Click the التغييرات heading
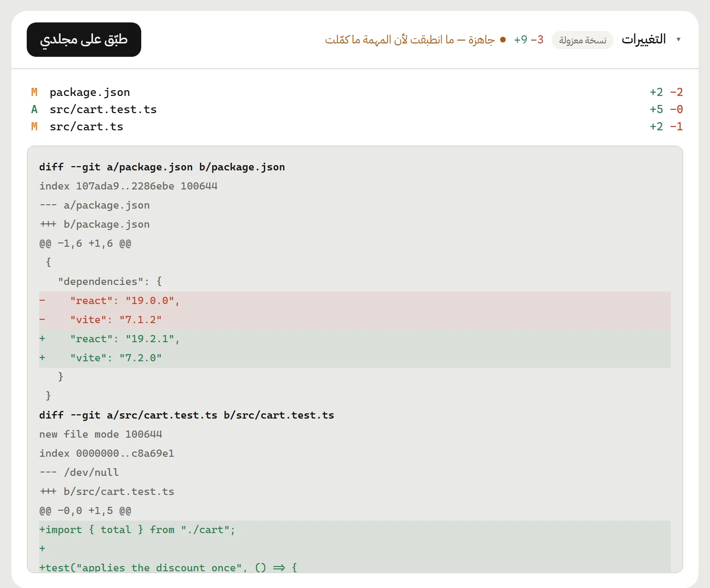Image resolution: width=710 pixels, height=588 pixels. click(x=644, y=40)
